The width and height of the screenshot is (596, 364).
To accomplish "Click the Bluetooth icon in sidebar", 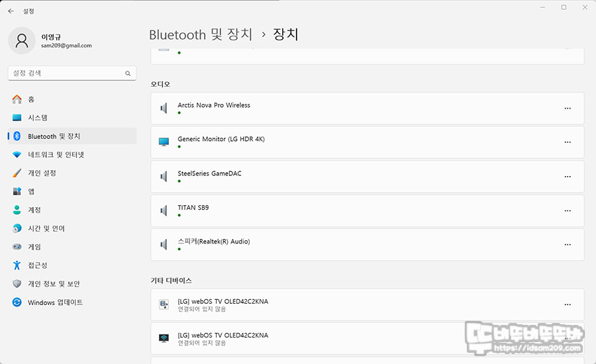I will pyautogui.click(x=17, y=136).
